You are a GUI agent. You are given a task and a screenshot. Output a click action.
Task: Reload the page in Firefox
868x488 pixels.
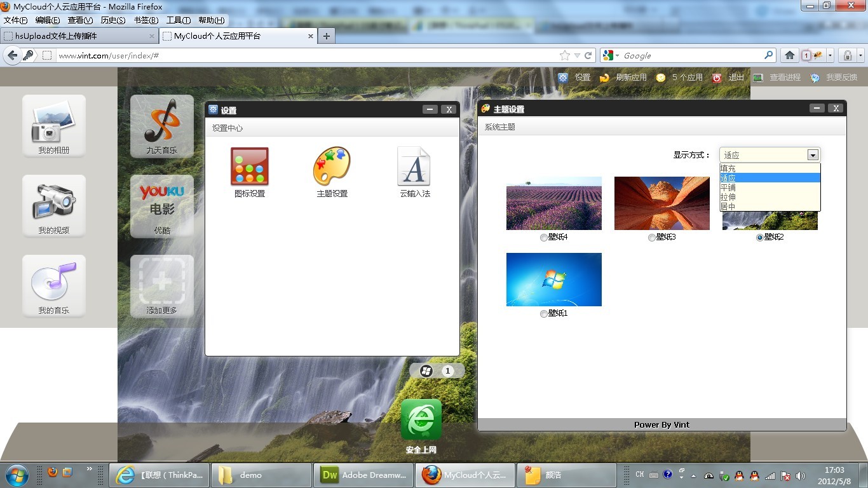588,55
